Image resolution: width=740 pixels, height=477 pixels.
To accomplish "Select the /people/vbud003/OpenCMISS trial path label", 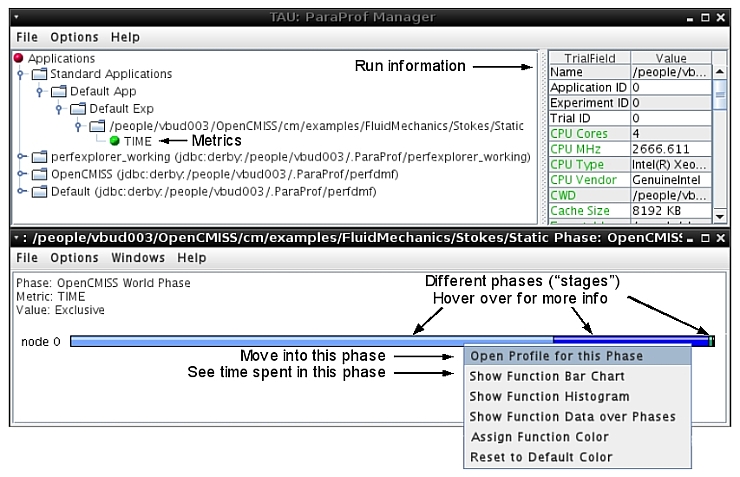I will (316, 126).
